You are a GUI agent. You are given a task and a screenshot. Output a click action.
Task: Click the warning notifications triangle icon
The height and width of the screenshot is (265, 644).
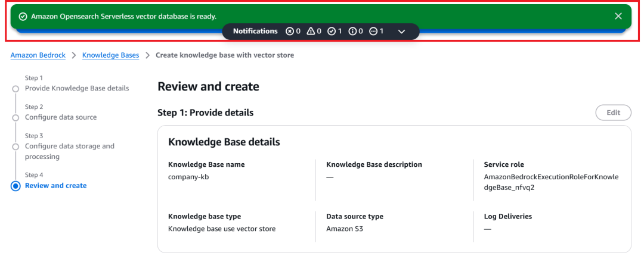[x=311, y=31]
